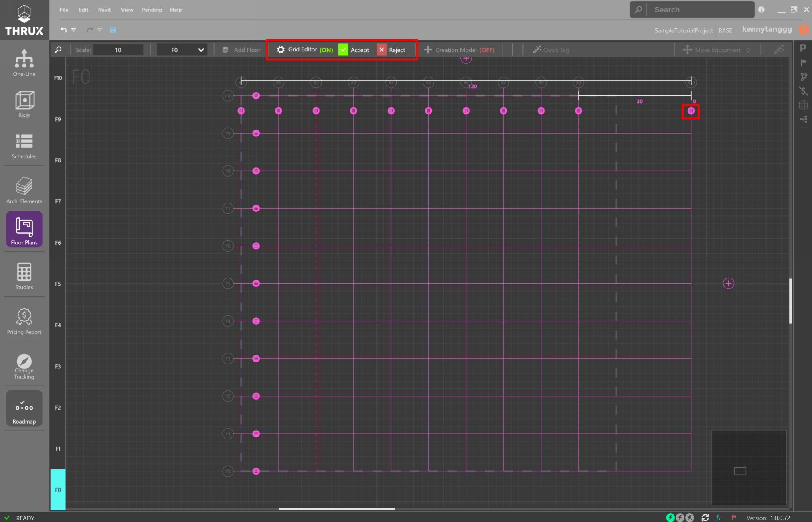
Task: Open the File menu
Action: 64,10
